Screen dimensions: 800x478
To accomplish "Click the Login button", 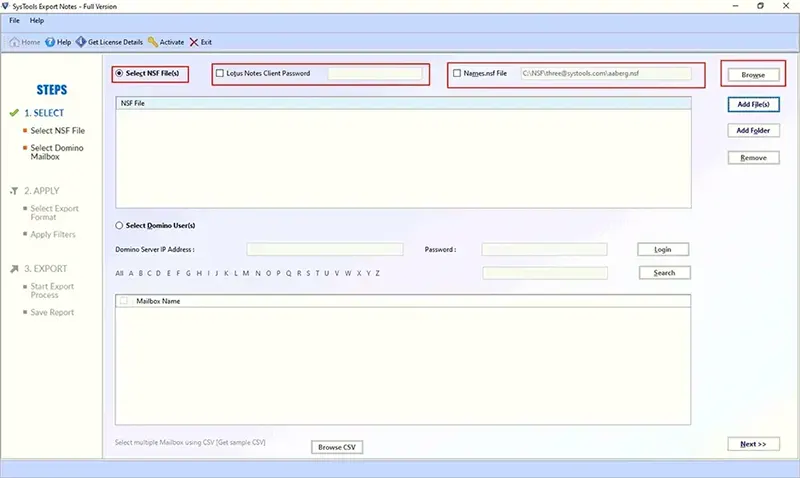I will click(x=663, y=249).
